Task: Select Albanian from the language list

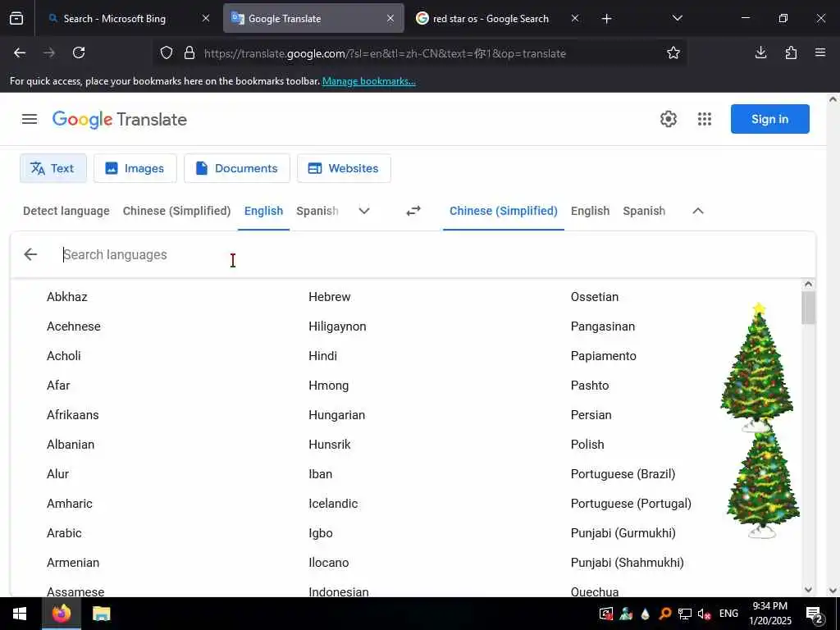Action: point(71,445)
